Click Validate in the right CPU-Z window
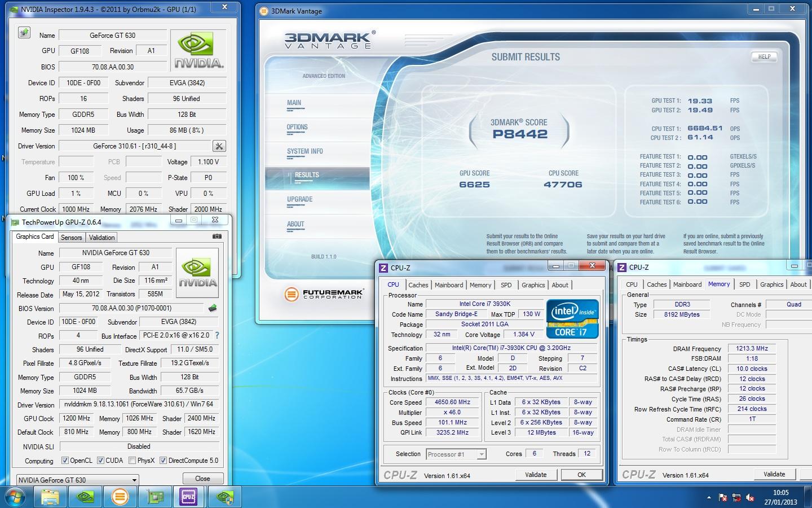812x508 pixels. click(x=774, y=474)
